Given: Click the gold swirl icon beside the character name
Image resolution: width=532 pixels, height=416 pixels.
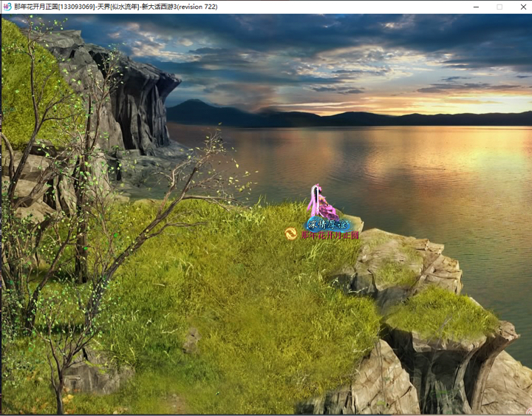Looking at the screenshot, I should click(x=291, y=234).
